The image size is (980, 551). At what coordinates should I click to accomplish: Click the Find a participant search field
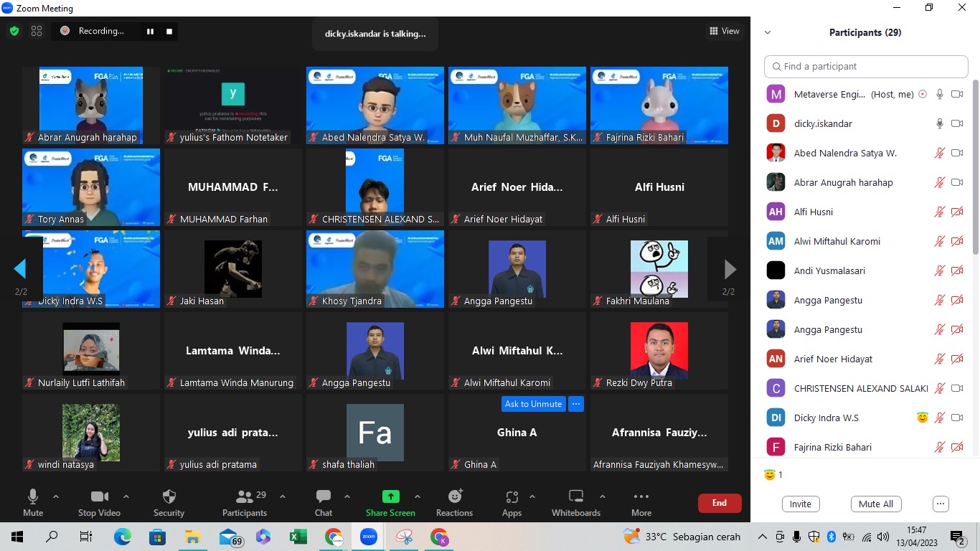coord(866,66)
